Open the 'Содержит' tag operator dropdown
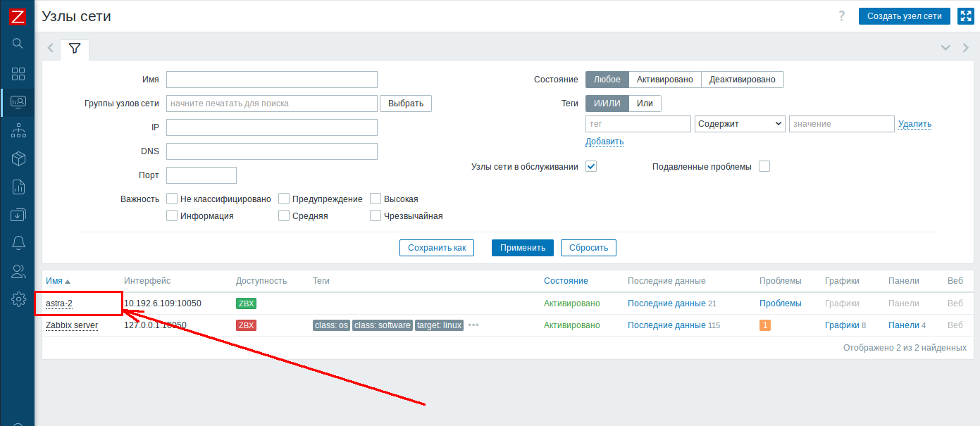 (x=740, y=124)
